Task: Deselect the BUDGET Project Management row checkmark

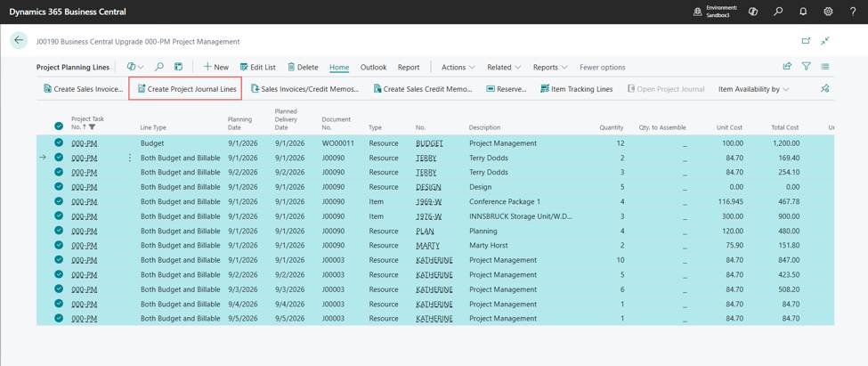Action: [x=59, y=142]
